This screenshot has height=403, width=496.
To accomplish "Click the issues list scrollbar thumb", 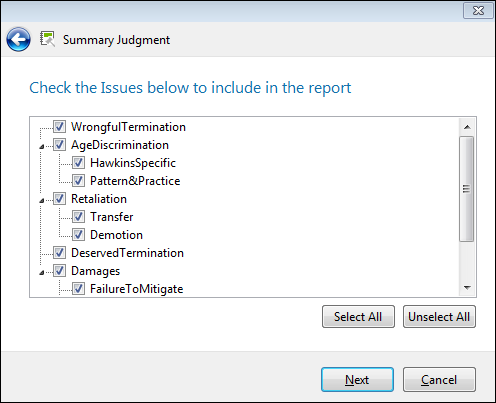I will (466, 189).
